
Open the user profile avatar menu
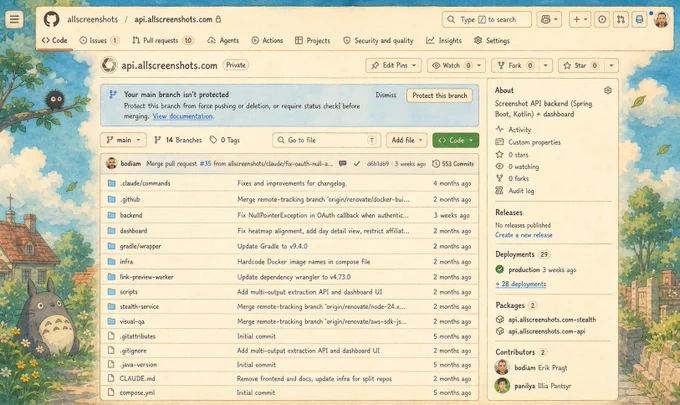[661, 20]
